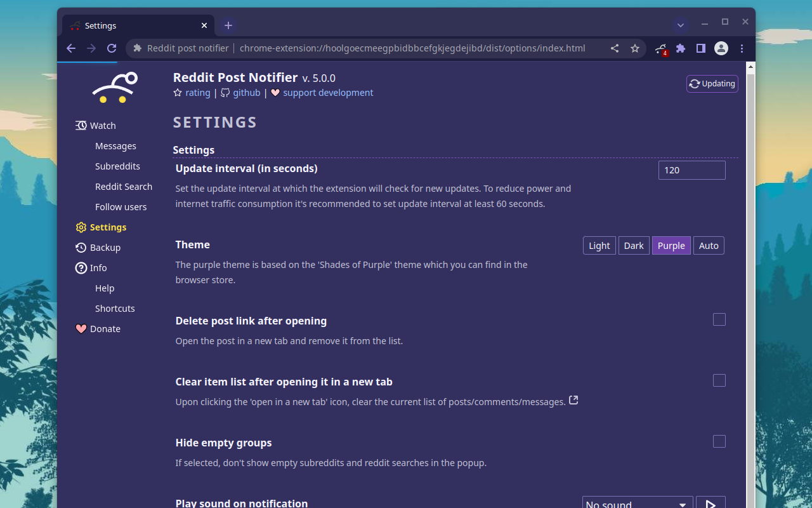
Task: Toggle the browser side panel icon
Action: click(x=701, y=48)
